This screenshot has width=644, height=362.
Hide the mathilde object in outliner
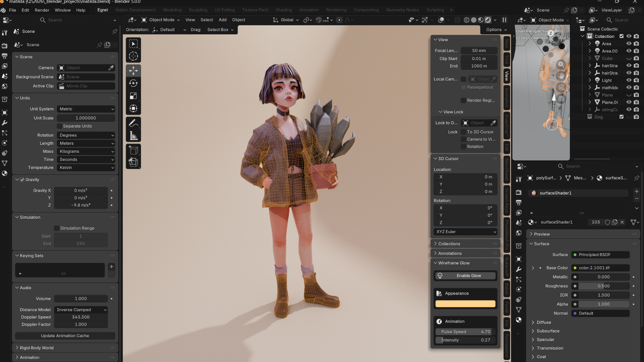(629, 87)
